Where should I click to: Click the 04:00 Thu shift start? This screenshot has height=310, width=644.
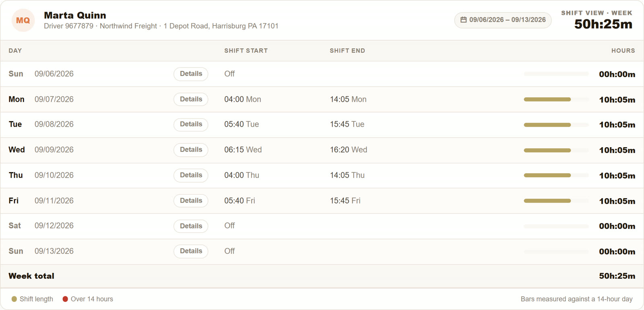pos(242,175)
